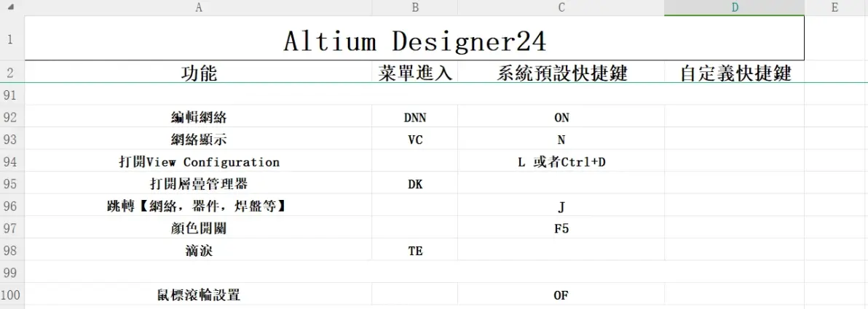Select the 打開層疊管理器 cell
The width and height of the screenshot is (868, 309).
(198, 184)
